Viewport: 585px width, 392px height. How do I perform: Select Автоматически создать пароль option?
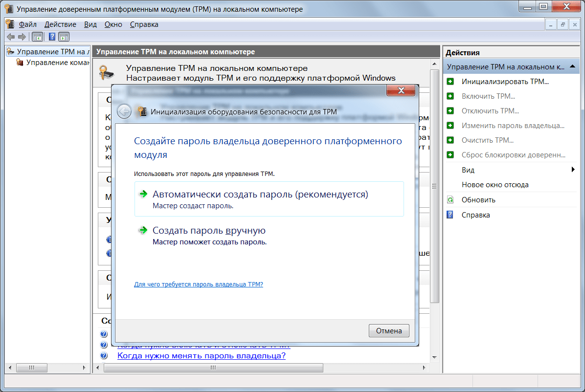[260, 195]
